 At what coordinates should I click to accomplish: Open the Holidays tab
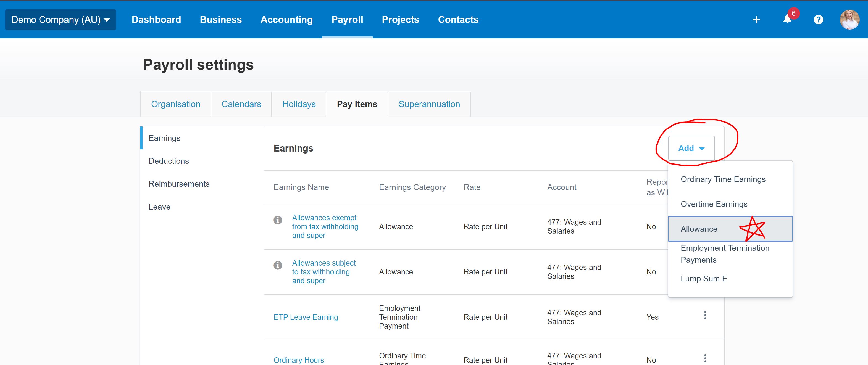pyautogui.click(x=299, y=104)
